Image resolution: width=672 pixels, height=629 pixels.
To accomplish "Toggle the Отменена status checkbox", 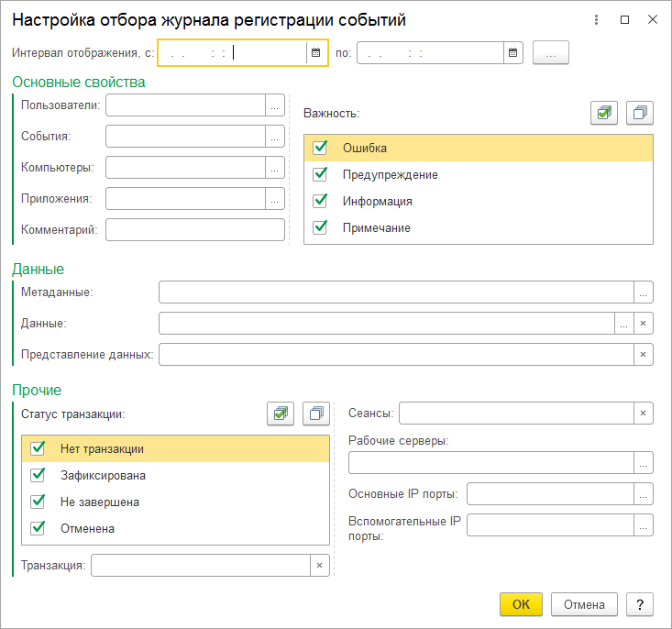I will point(38,529).
